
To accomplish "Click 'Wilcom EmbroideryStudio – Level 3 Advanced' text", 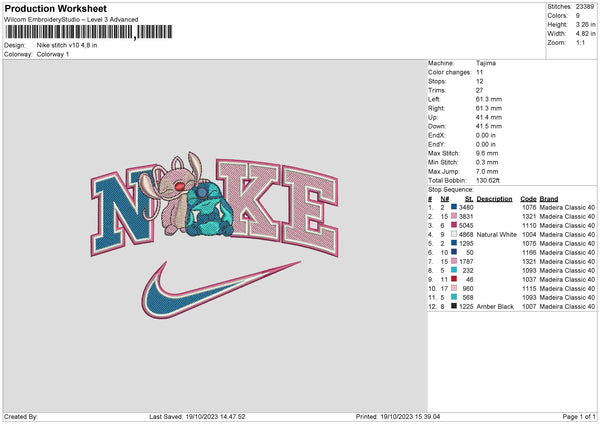I will click(71, 20).
